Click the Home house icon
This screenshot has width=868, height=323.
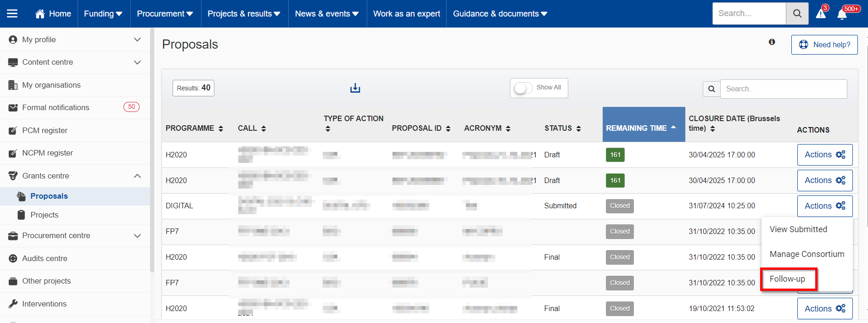click(x=40, y=14)
